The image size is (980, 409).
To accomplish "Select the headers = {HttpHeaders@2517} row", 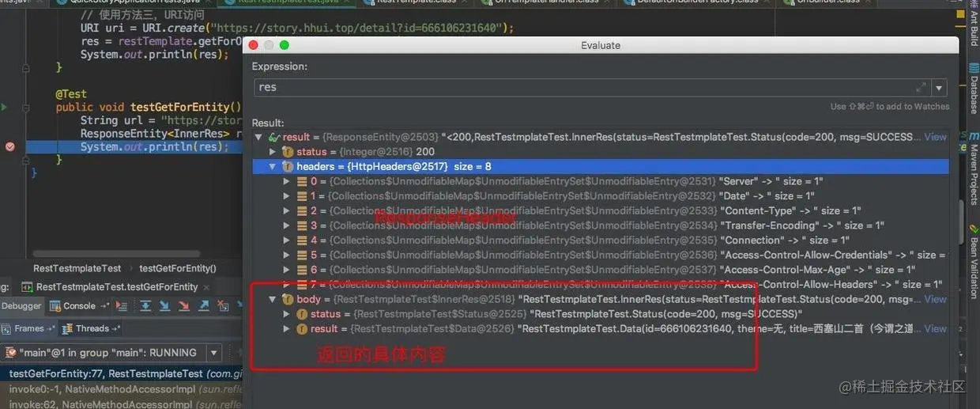I will 600,166.
